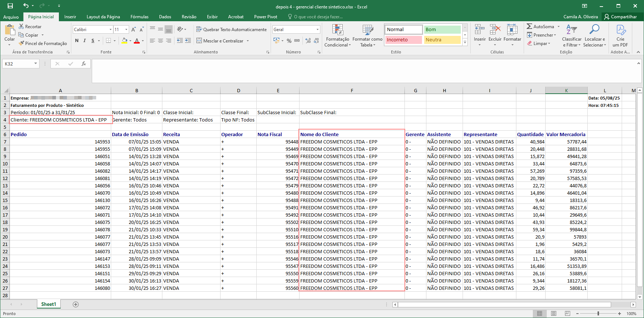Open Preencher dropdown
The image size is (644, 318).
542,35
